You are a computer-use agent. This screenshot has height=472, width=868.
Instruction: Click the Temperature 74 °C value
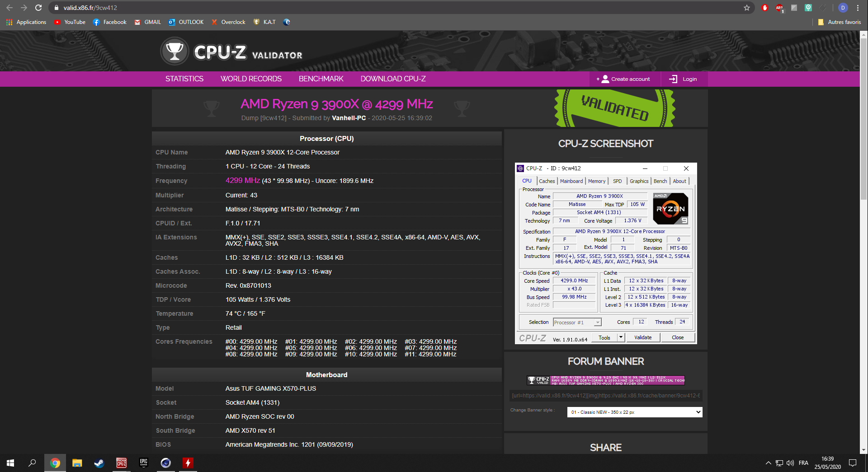pos(245,313)
